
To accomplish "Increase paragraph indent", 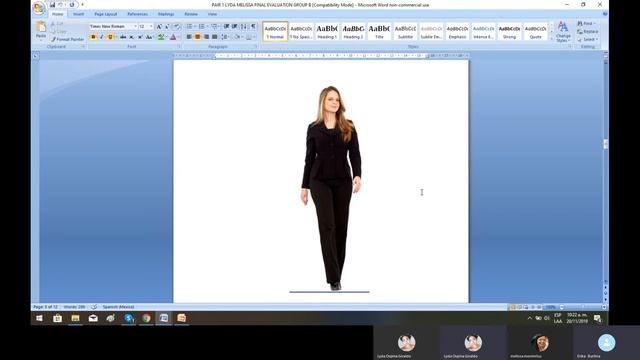I will pyautogui.click(x=235, y=27).
